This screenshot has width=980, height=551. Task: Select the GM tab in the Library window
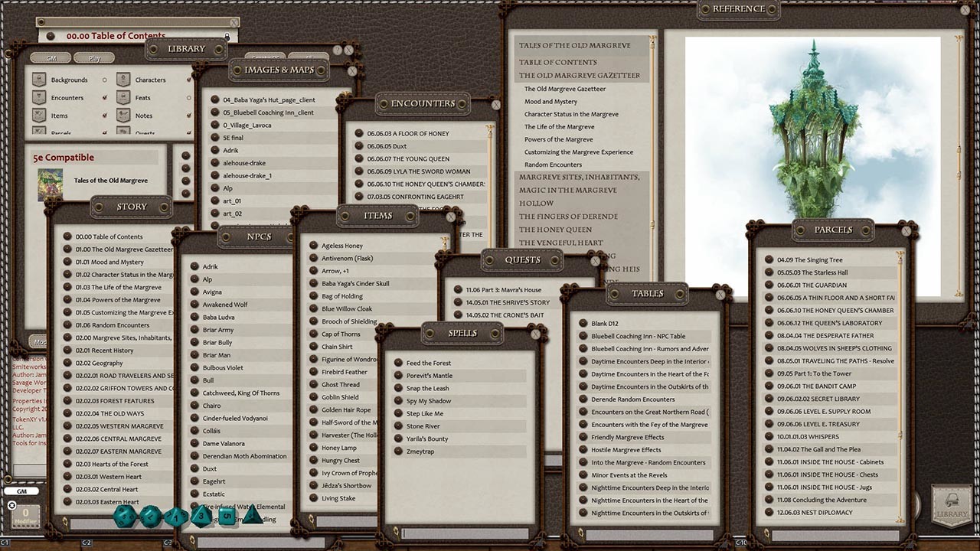pyautogui.click(x=51, y=58)
